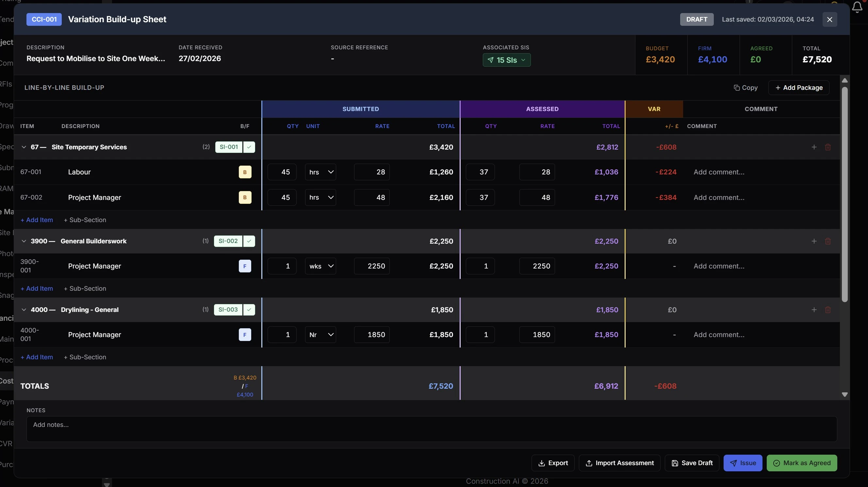Click the Import Assessment button
This screenshot has width=868, height=487.
[x=619, y=463]
